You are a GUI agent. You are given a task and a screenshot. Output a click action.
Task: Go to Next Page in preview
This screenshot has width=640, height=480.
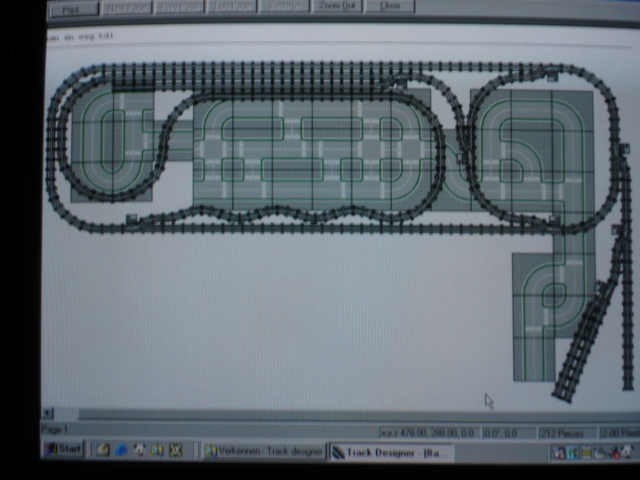point(127,7)
